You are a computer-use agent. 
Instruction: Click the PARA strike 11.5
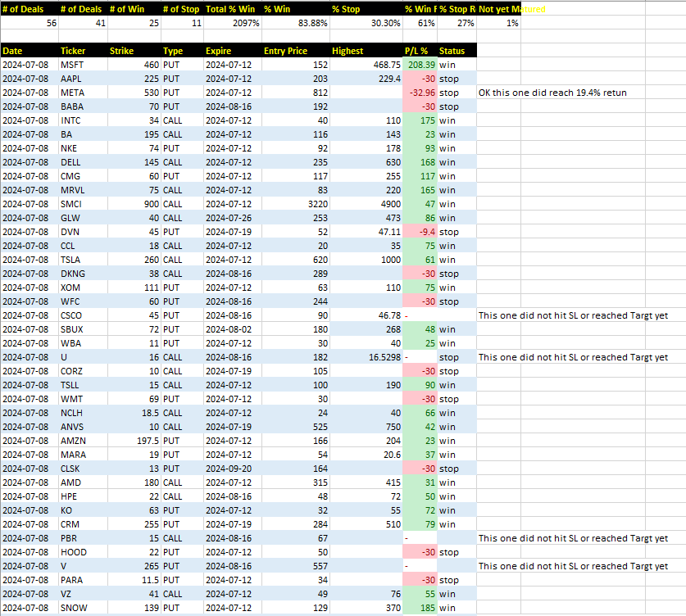pos(134,580)
